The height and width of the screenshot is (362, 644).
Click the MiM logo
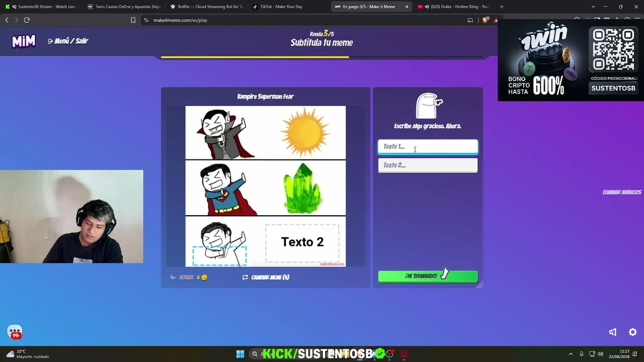coord(24,41)
